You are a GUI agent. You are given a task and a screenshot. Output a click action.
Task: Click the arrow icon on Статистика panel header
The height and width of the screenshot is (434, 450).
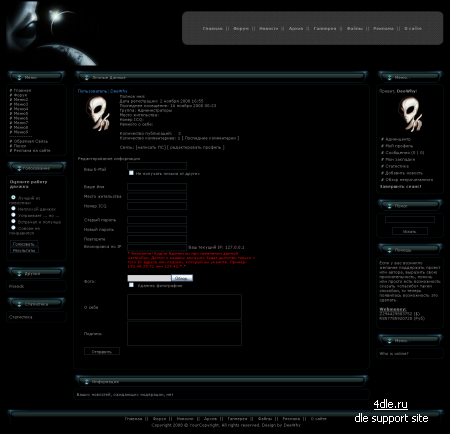[x=19, y=304]
